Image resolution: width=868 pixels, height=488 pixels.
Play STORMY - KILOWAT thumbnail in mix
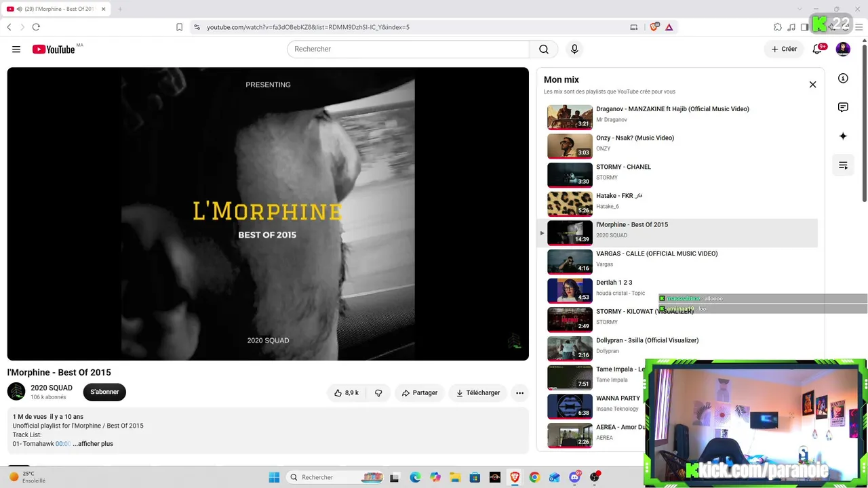[x=570, y=319]
